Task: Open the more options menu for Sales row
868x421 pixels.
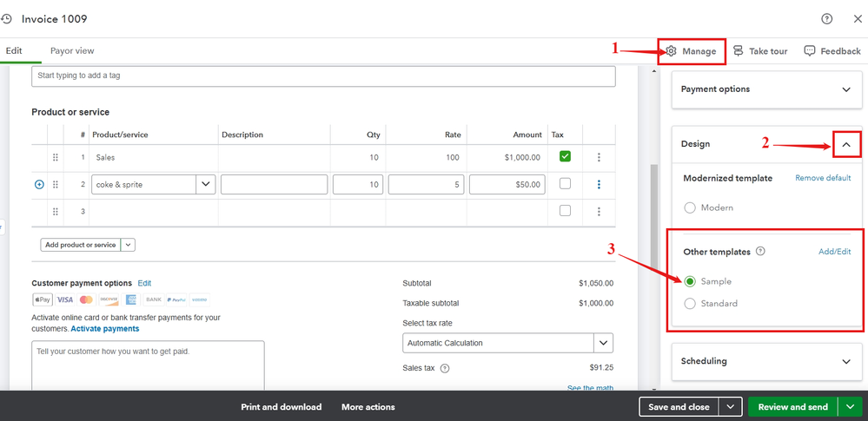Action: click(x=599, y=158)
